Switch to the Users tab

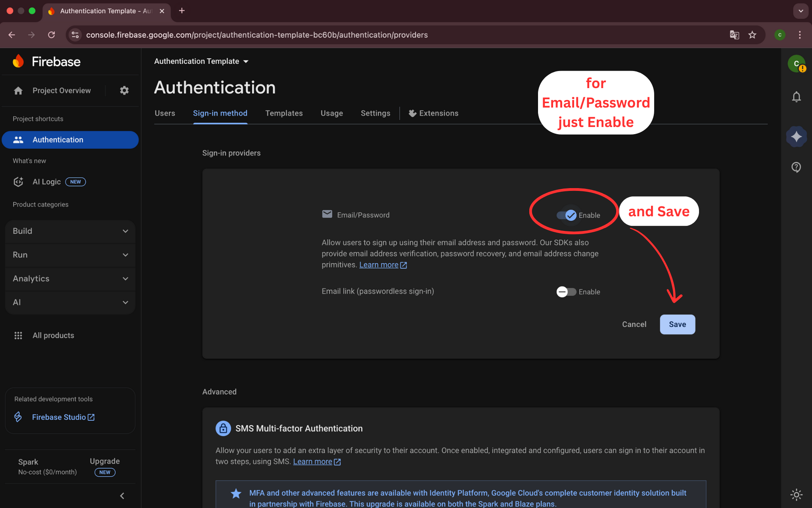click(x=165, y=113)
